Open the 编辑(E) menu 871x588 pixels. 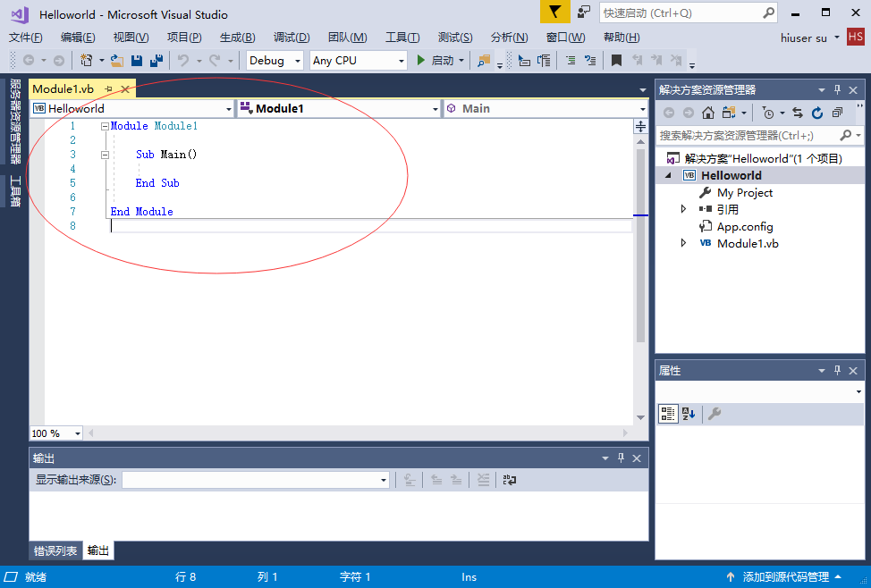click(78, 38)
